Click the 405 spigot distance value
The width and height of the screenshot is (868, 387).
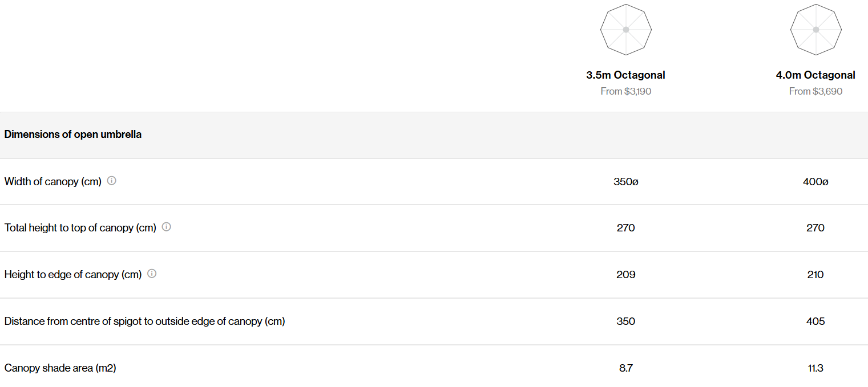pos(815,321)
